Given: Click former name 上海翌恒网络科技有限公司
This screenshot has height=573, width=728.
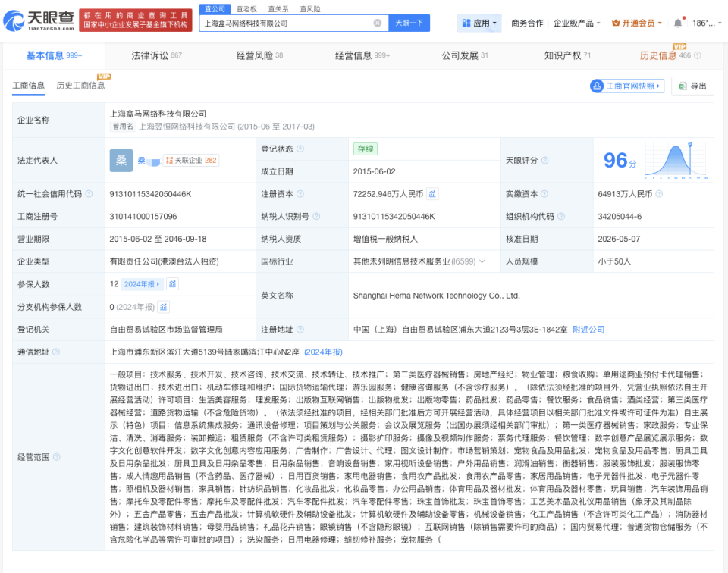Looking at the screenshot, I should 187,127.
